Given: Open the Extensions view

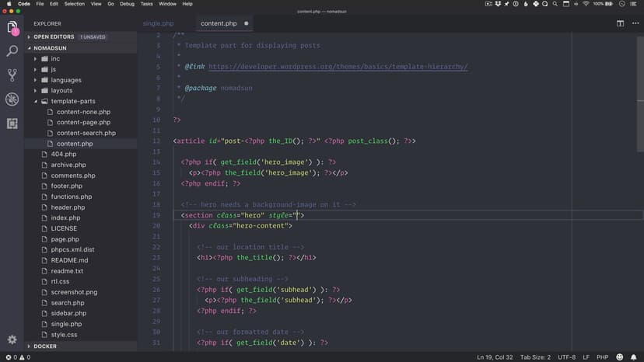Looking at the screenshot, I should pyautogui.click(x=12, y=124).
